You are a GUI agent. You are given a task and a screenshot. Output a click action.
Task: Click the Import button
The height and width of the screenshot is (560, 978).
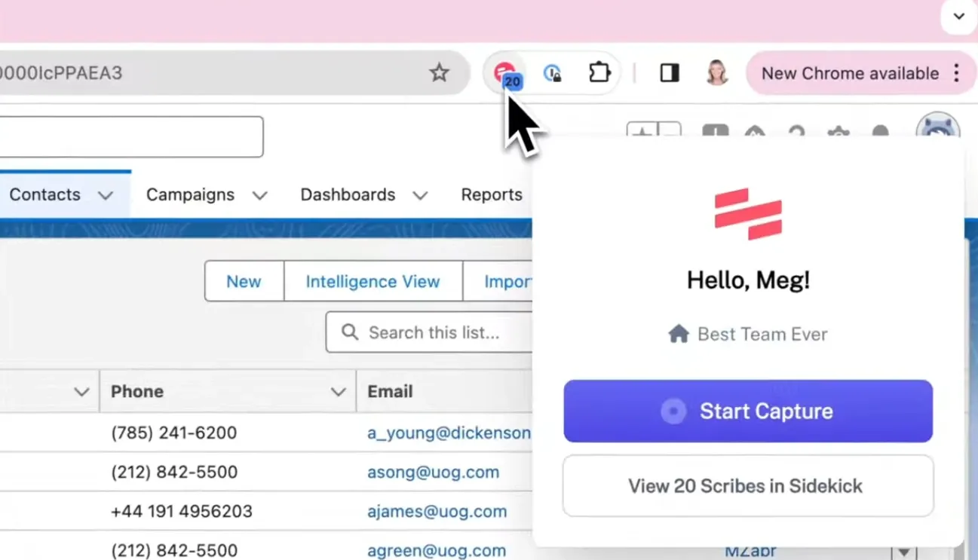click(498, 281)
